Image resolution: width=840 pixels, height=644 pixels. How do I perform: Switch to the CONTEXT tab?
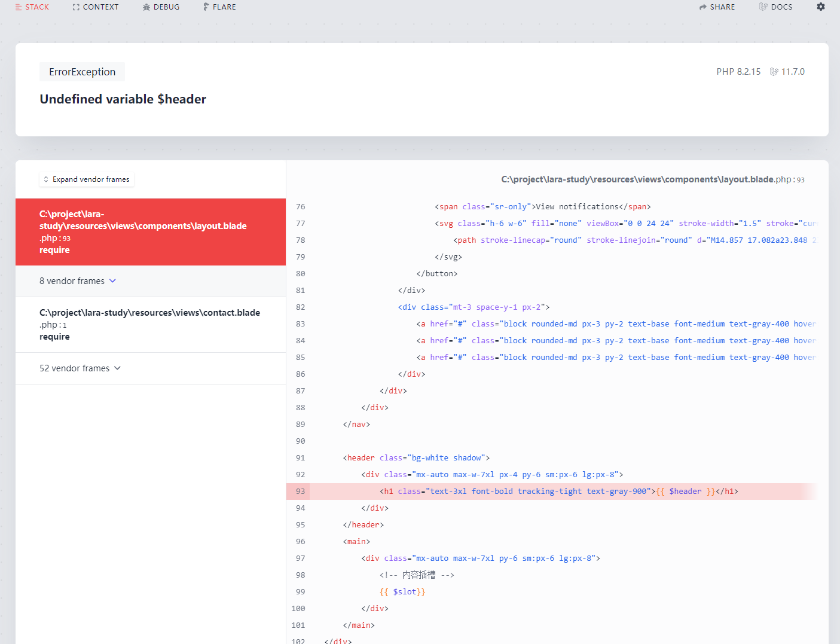[x=96, y=7]
